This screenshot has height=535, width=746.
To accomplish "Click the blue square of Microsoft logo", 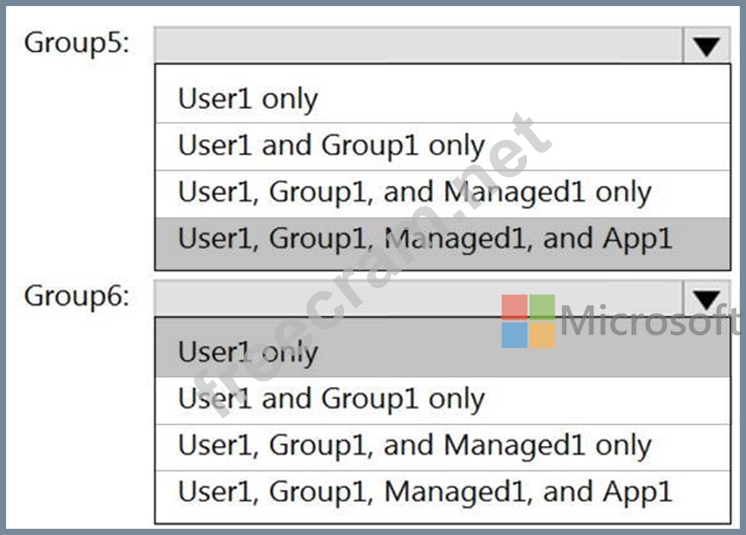I will tap(514, 335).
